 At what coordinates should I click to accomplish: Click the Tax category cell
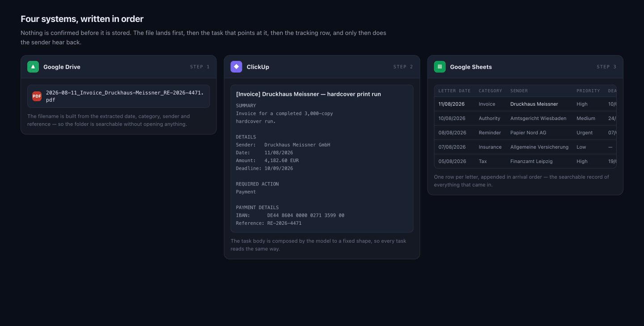(x=483, y=161)
